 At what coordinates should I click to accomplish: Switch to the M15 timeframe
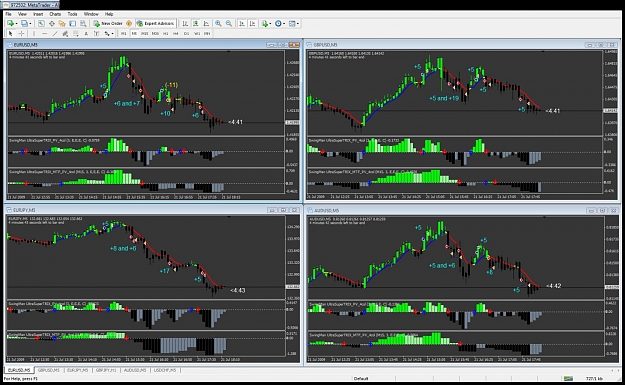[x=144, y=33]
